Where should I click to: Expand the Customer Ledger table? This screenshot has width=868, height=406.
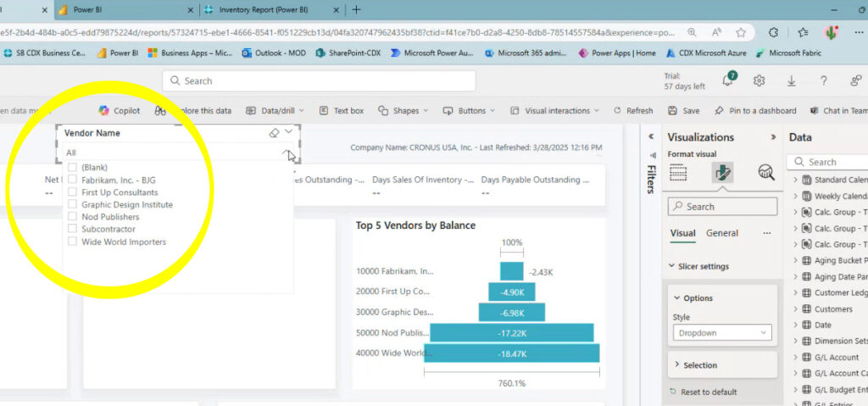tap(795, 293)
